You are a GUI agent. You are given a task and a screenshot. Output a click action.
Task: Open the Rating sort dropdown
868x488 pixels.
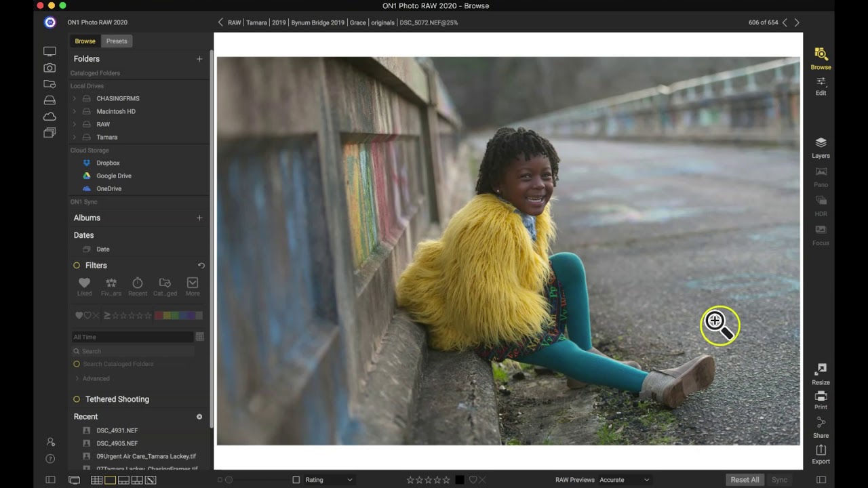[x=329, y=480]
